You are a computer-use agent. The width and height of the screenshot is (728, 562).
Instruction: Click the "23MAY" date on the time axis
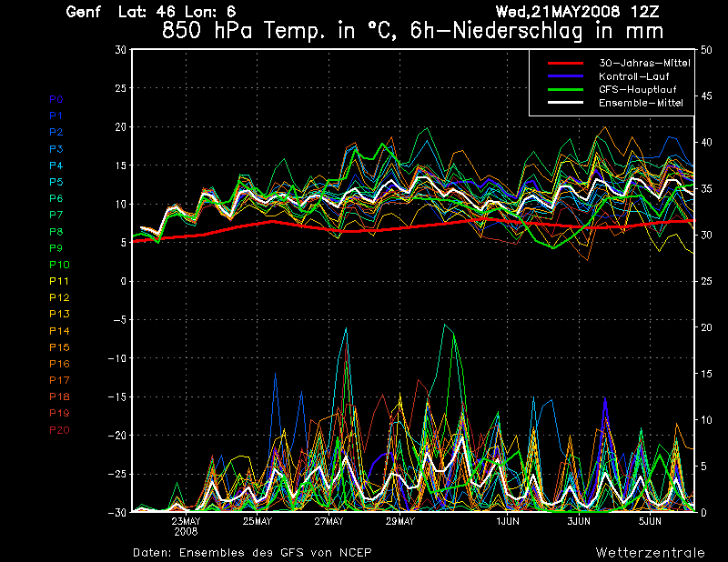click(x=186, y=521)
